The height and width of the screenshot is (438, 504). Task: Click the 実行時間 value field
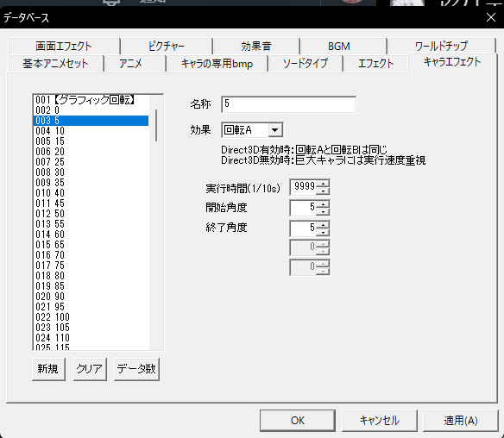(x=303, y=187)
